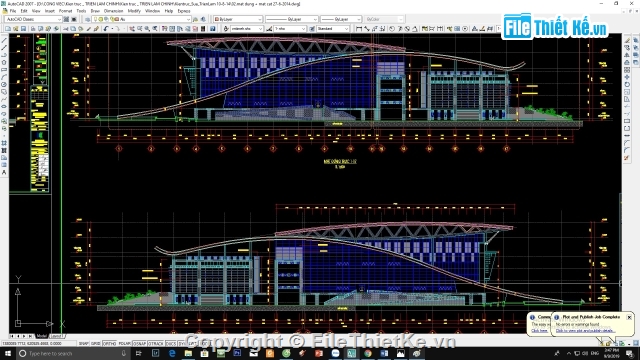The height and width of the screenshot is (360, 640).
Task: Toggle GRID display in status bar
Action: [96, 344]
